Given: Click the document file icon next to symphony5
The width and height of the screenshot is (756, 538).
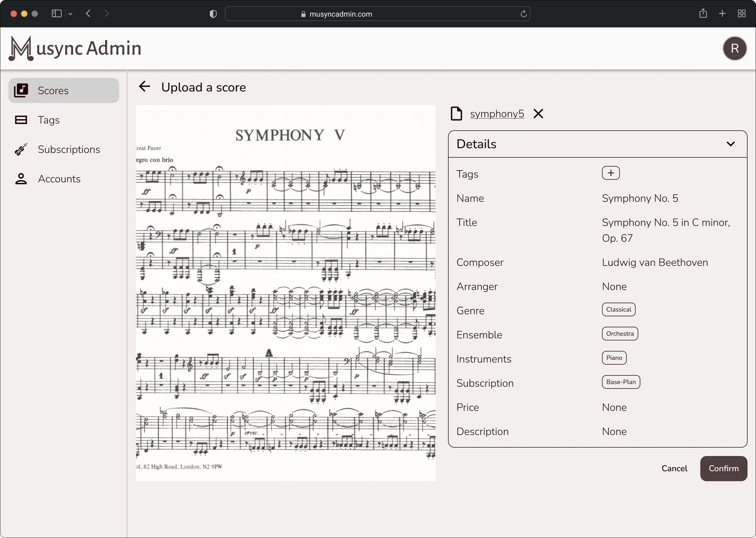Looking at the screenshot, I should (456, 114).
